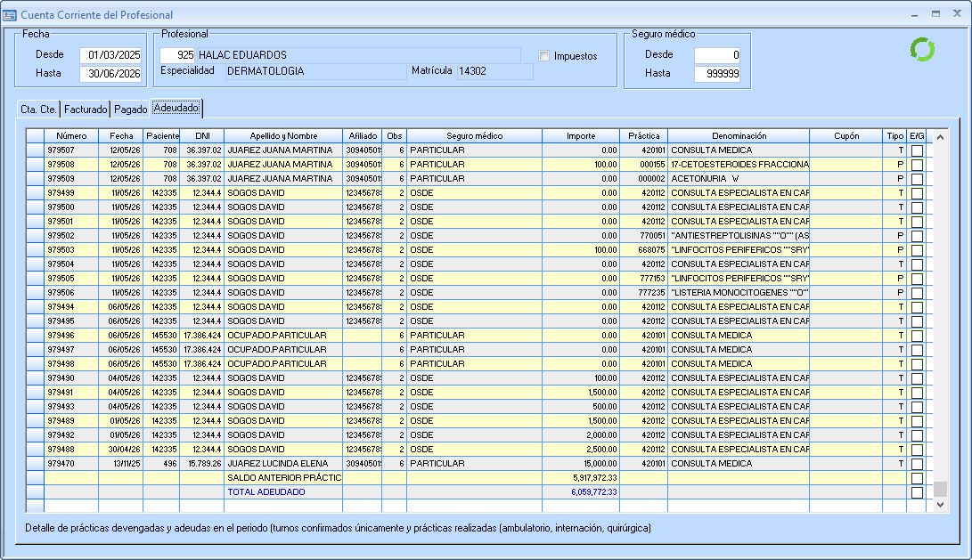
Task: Switch to the Cta. Cte. tab
Action: 38,109
